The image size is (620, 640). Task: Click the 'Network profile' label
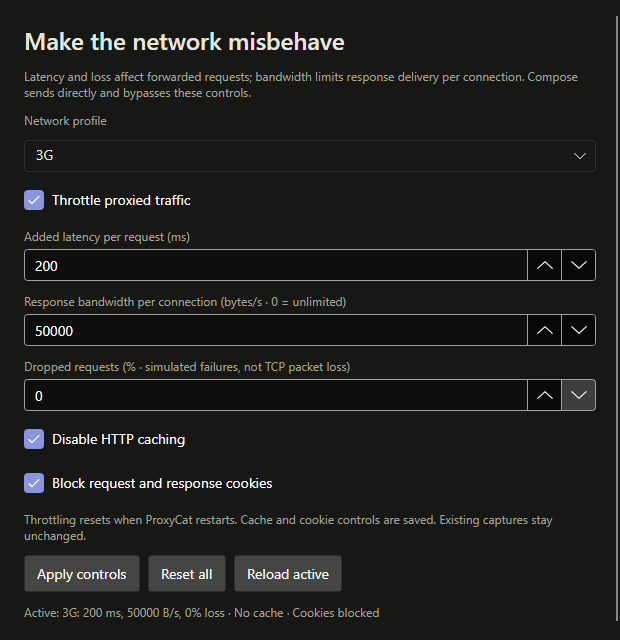pos(65,121)
